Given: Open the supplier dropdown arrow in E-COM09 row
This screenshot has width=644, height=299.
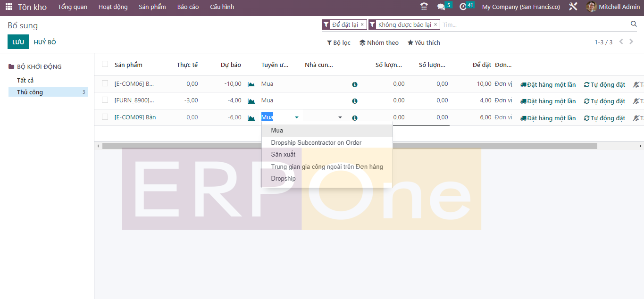Looking at the screenshot, I should (340, 117).
